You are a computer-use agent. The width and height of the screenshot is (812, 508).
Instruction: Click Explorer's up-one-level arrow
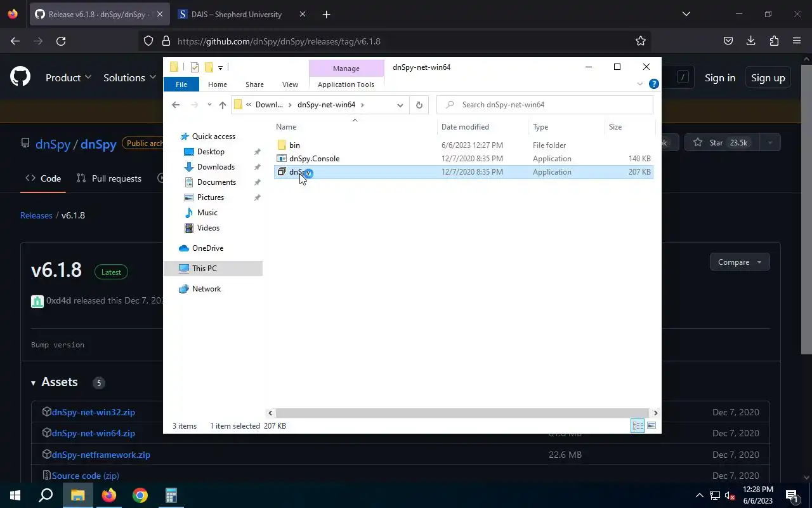222,105
